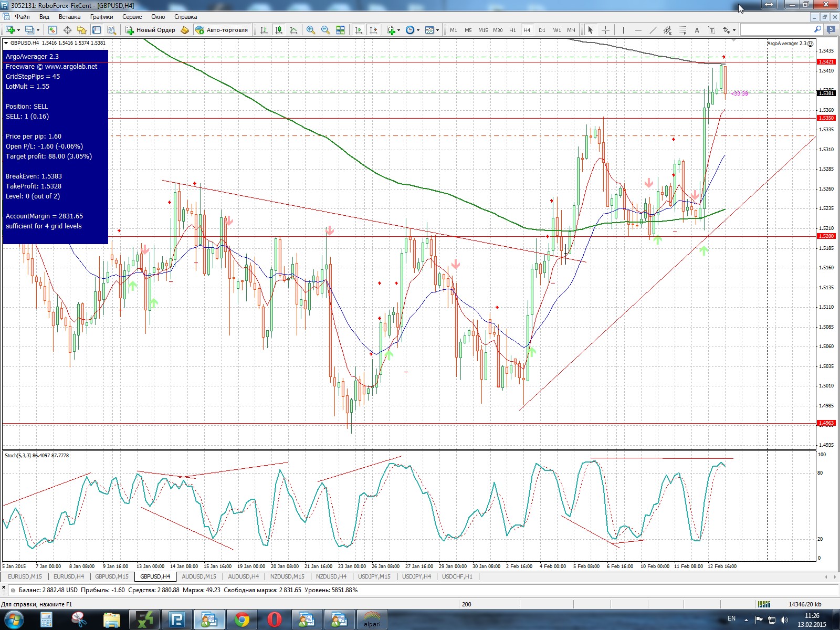Switch chart to Line Chart type
Screen dimensions: 840x630
293,30
